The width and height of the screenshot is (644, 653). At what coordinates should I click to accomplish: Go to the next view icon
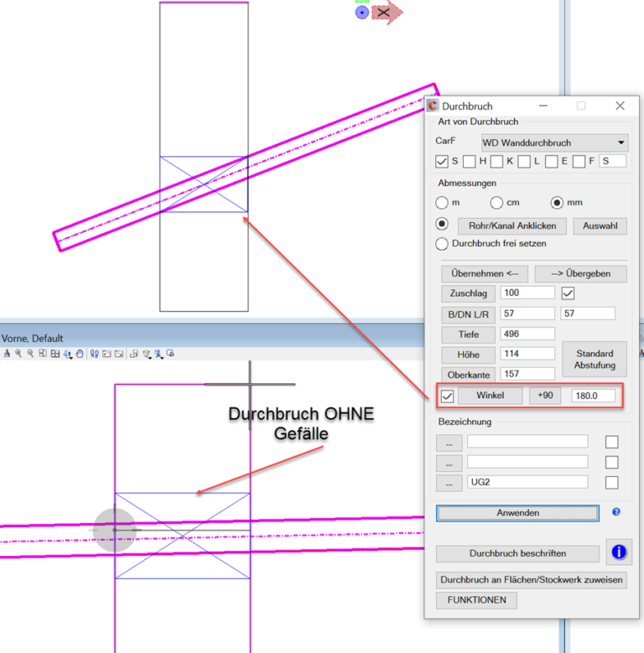[119, 354]
